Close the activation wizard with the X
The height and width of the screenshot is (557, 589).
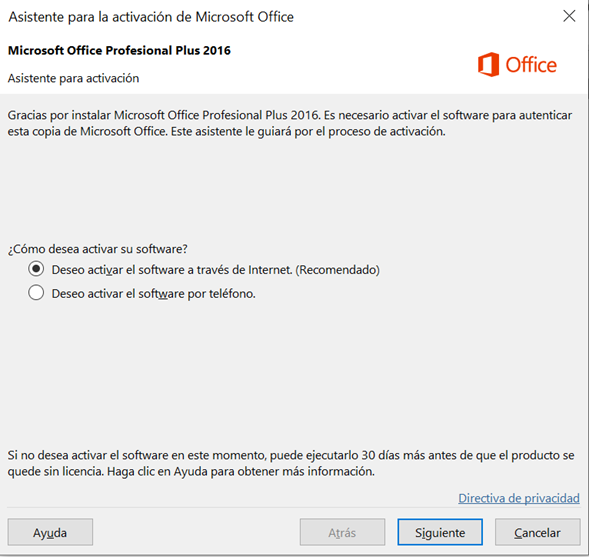coord(569,16)
